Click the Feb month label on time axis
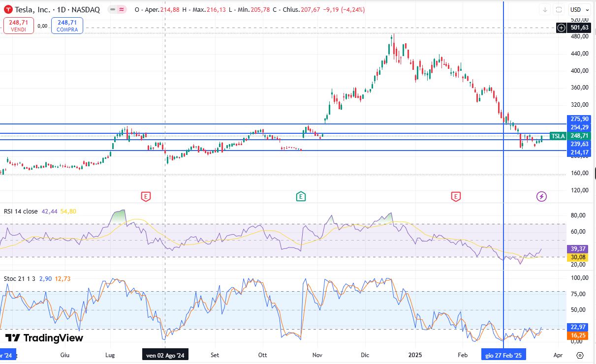596x364 pixels. (x=463, y=355)
